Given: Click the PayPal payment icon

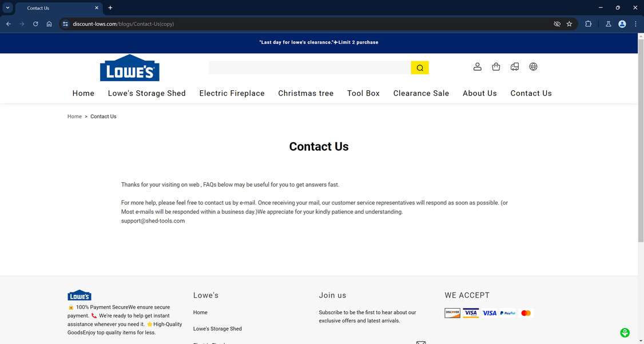Looking at the screenshot, I should coord(508,313).
